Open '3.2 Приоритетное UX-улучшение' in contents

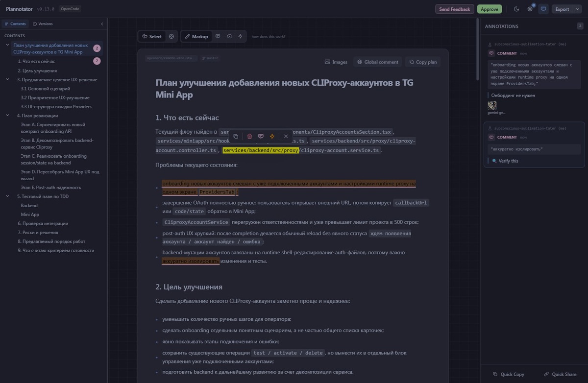tap(55, 97)
